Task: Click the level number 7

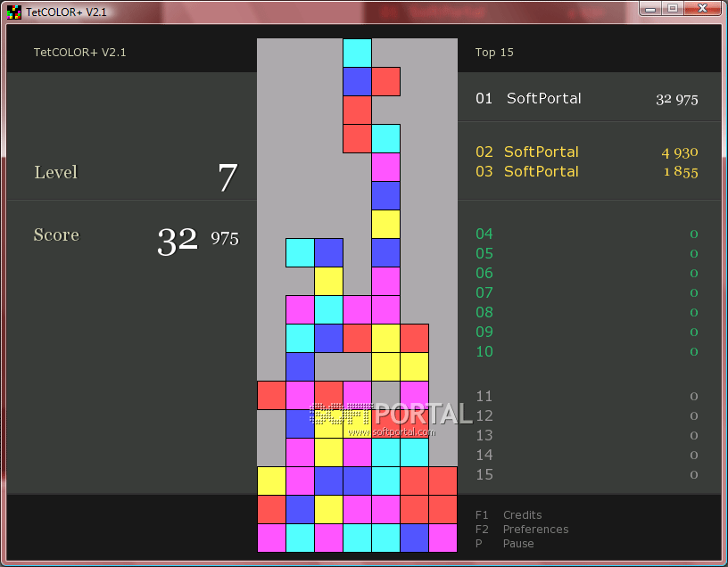Action: [227, 177]
